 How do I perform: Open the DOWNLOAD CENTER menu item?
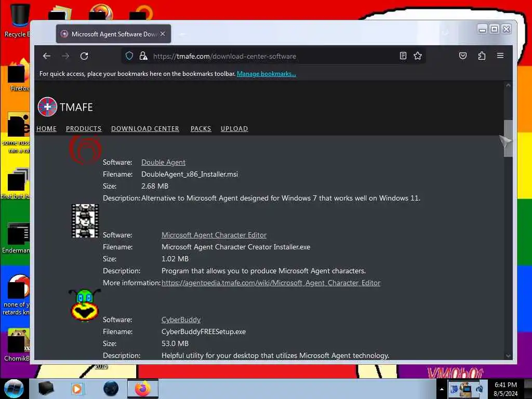click(145, 129)
